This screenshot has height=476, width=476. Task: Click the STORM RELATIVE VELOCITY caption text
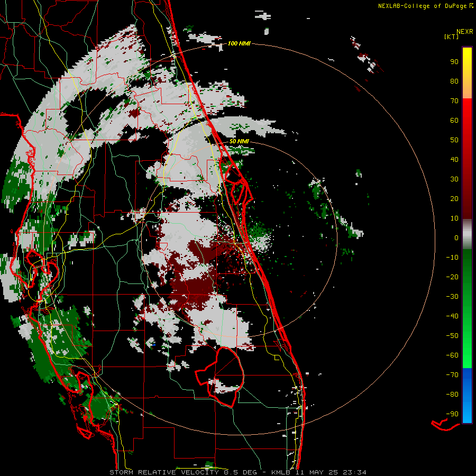(x=164, y=472)
